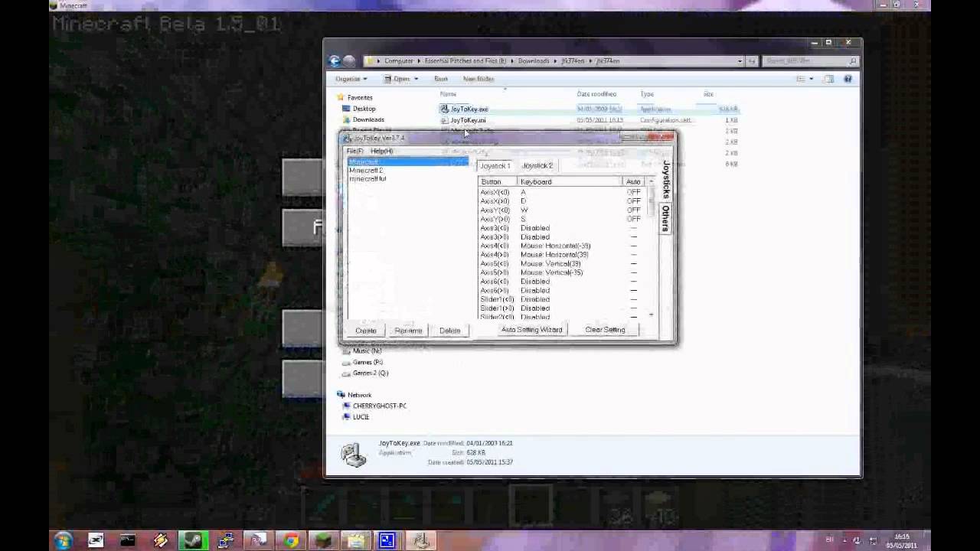
Task: Click the blue square app taskbar icon
Action: point(387,540)
